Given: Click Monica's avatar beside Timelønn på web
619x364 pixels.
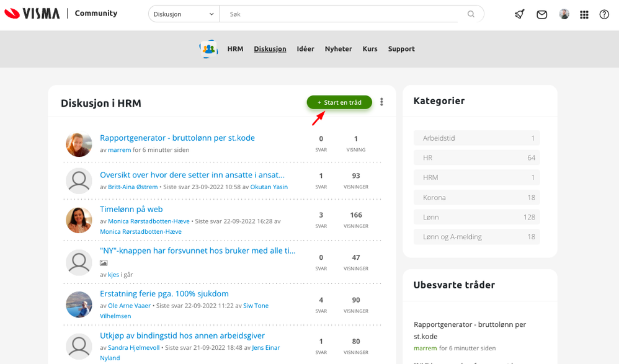Looking at the screenshot, I should click(x=79, y=220).
